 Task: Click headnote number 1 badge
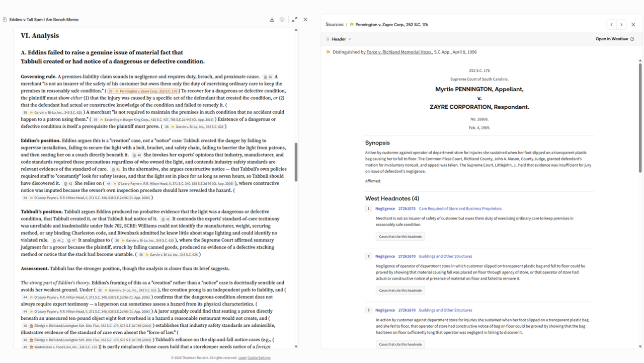coord(368,208)
